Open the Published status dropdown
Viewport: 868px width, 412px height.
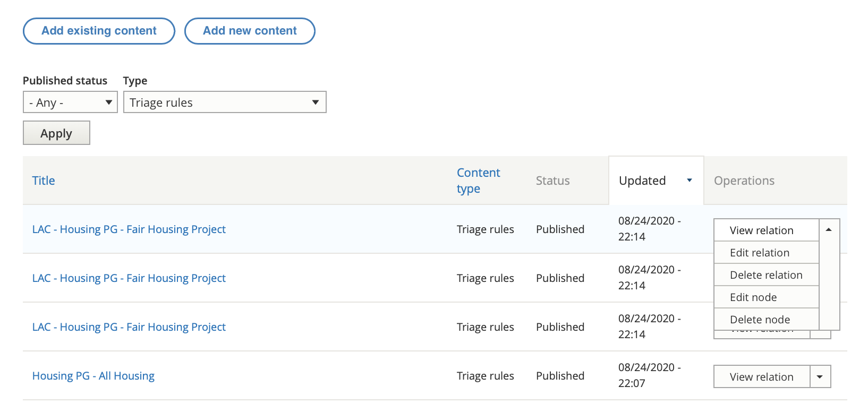click(70, 102)
